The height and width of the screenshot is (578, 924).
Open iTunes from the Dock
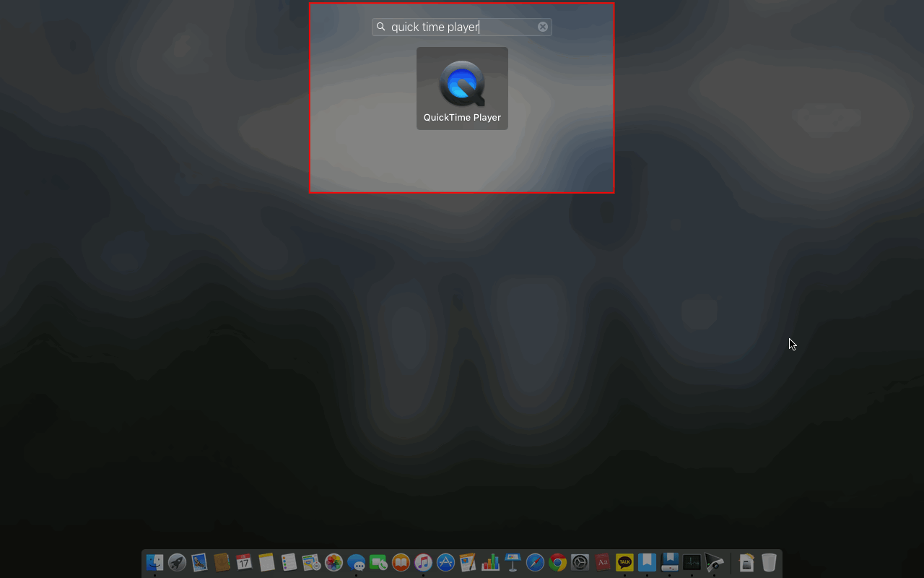click(x=423, y=562)
